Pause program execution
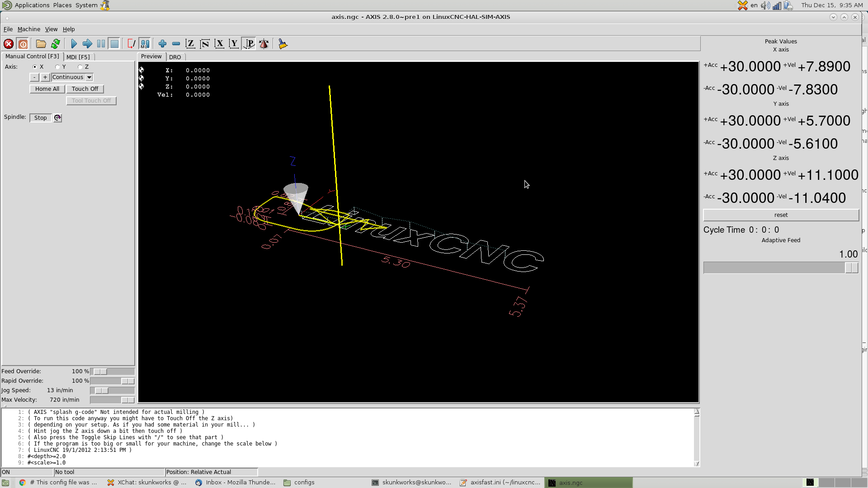 pyautogui.click(x=101, y=44)
